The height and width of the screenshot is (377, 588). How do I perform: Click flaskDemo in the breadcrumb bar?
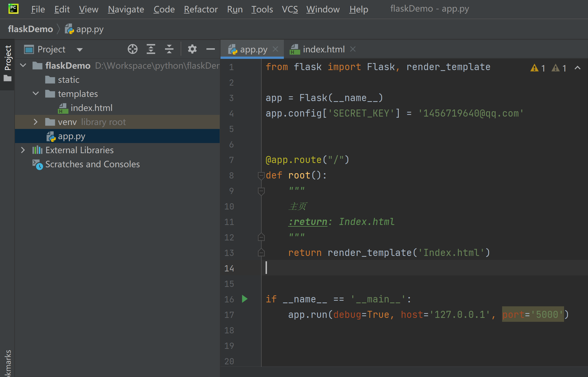tap(30, 29)
